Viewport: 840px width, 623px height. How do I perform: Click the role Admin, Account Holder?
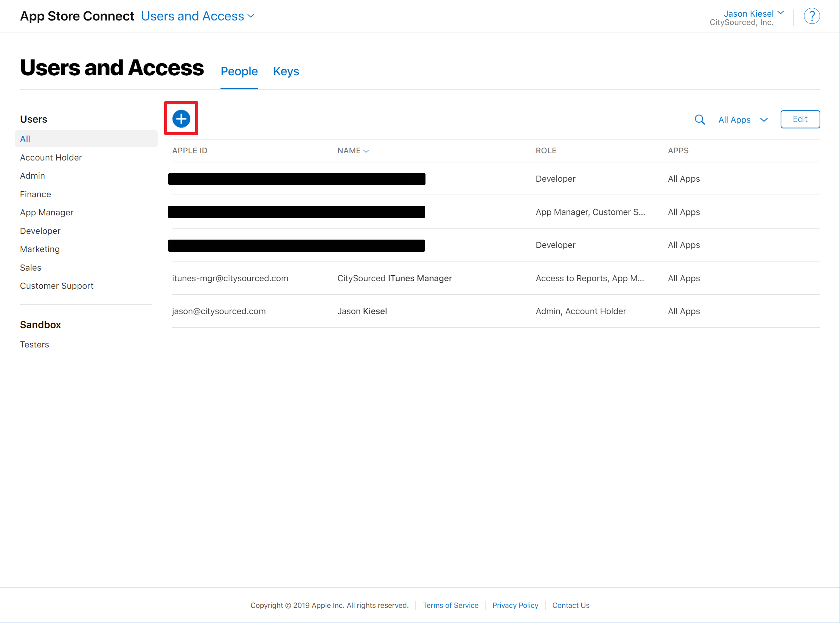coord(581,311)
